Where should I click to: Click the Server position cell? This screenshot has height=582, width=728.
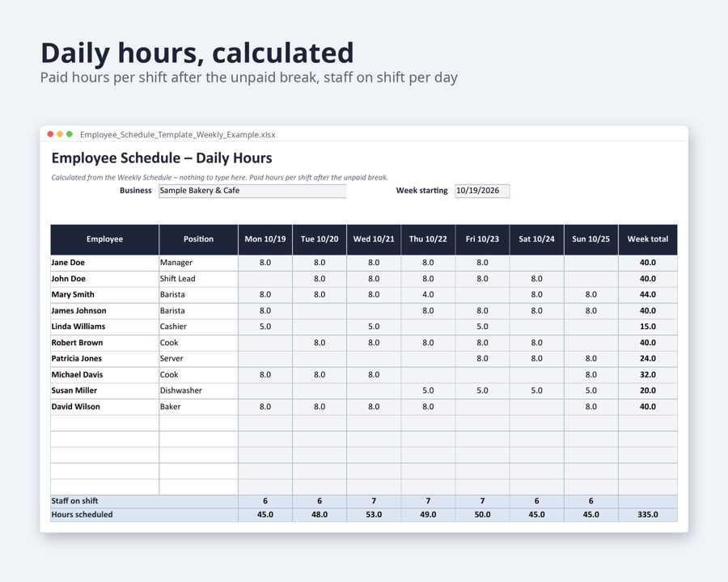[x=199, y=359]
